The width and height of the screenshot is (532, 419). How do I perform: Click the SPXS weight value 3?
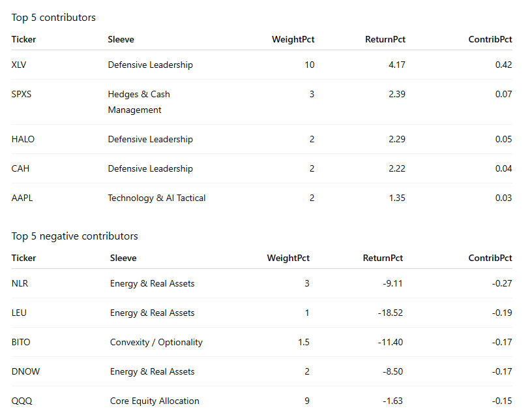tap(312, 94)
